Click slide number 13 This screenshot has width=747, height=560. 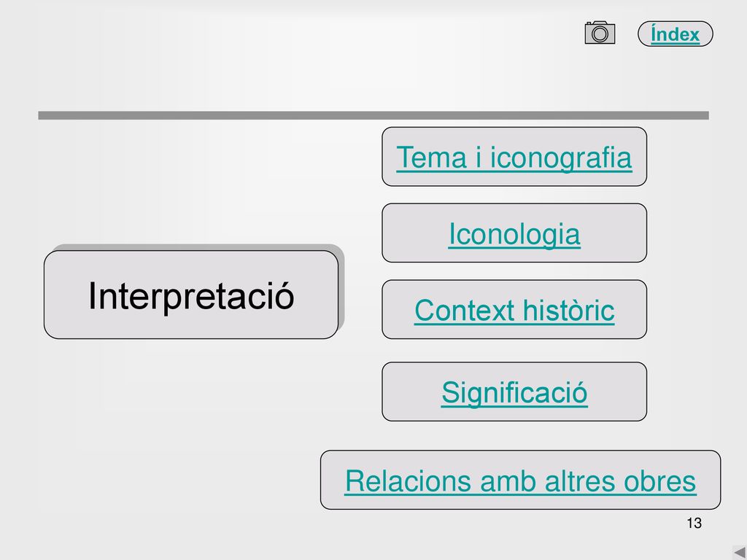click(694, 523)
